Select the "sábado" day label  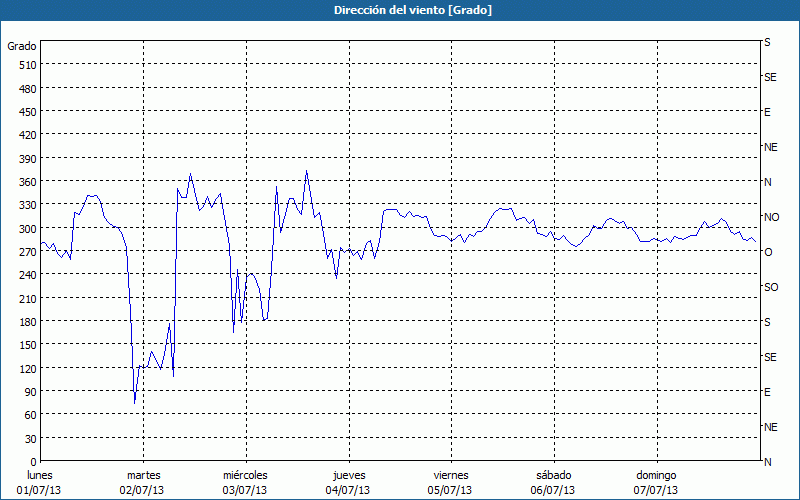coord(552,475)
